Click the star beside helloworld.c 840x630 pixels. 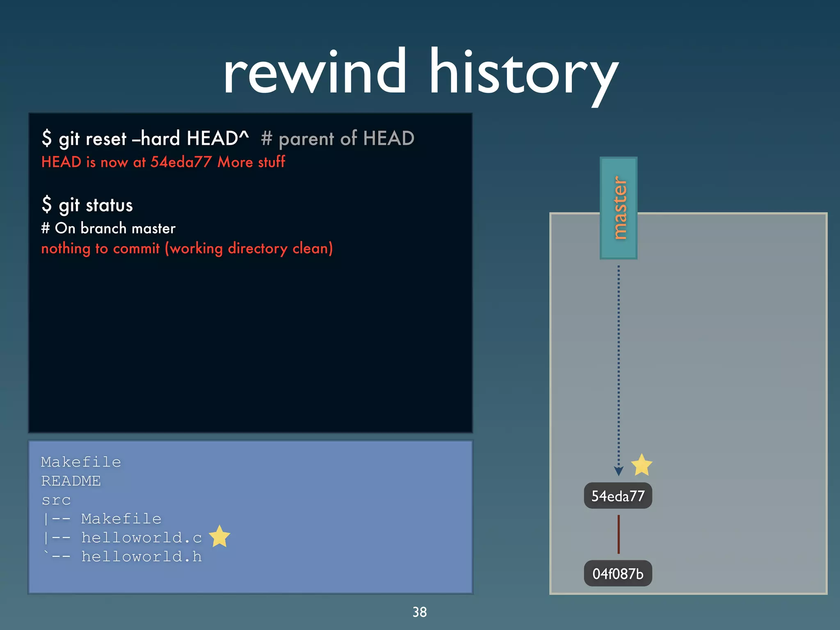[219, 536]
